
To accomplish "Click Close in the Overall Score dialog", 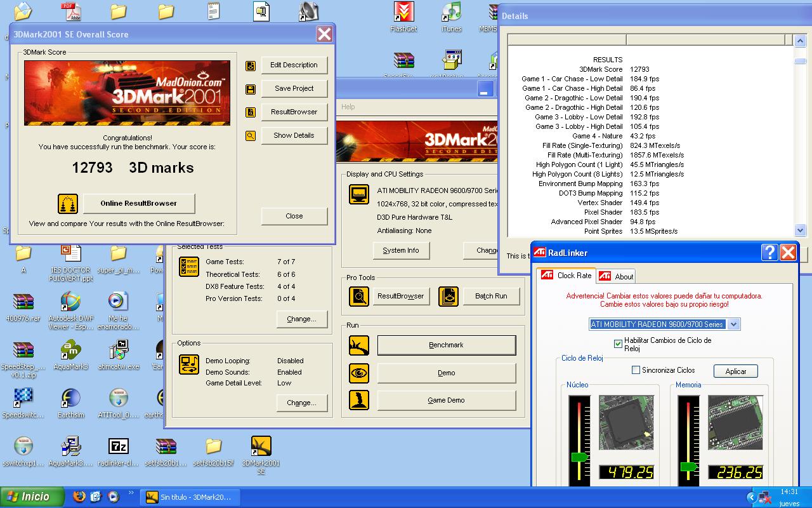I will tap(294, 217).
